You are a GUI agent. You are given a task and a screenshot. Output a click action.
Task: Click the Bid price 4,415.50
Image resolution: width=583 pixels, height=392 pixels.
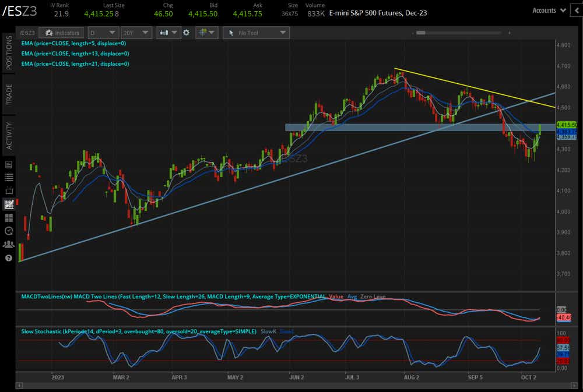point(203,14)
